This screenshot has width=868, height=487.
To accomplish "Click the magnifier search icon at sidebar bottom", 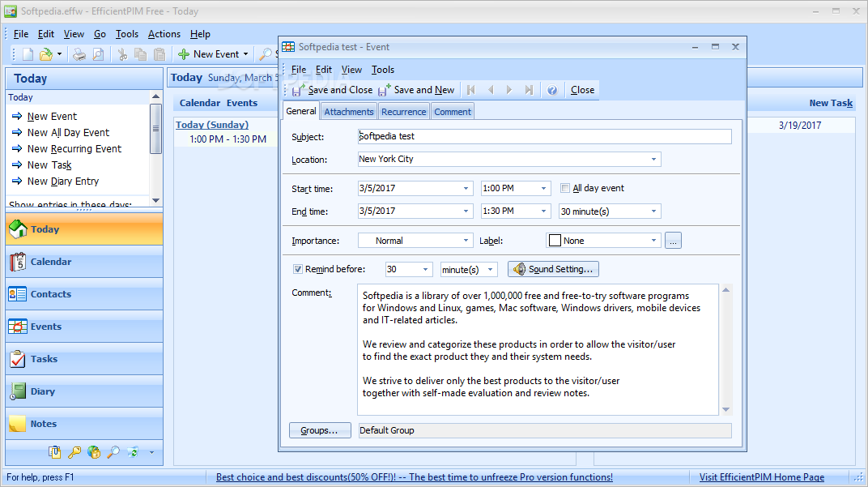I will 113,452.
